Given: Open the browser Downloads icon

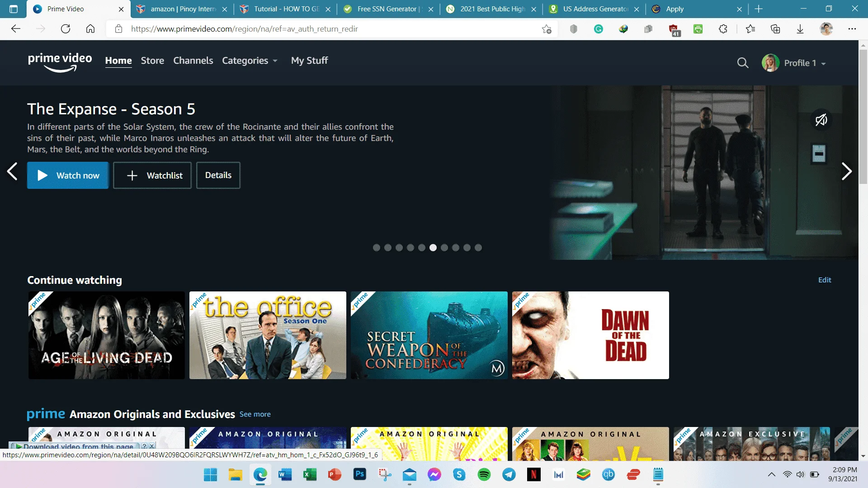Looking at the screenshot, I should pos(800,29).
